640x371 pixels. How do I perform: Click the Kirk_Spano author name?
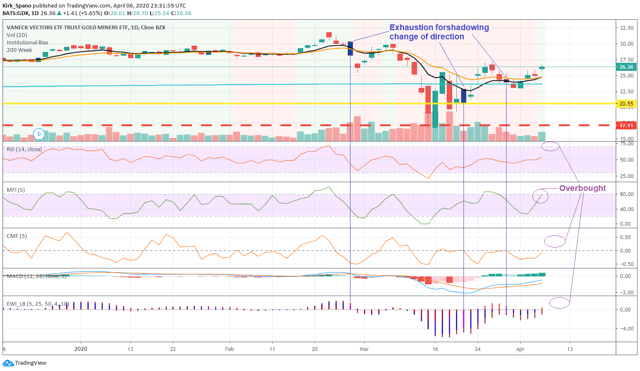[16, 6]
